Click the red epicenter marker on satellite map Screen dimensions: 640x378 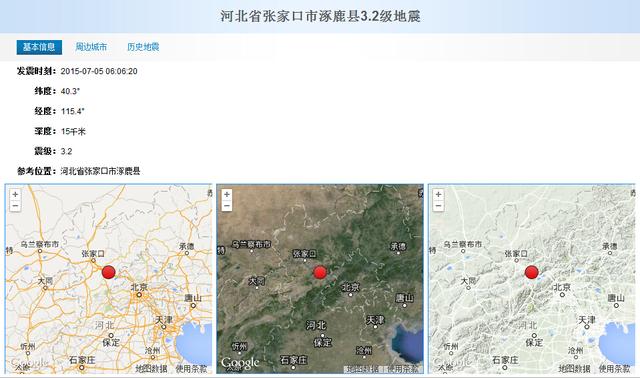(x=320, y=272)
